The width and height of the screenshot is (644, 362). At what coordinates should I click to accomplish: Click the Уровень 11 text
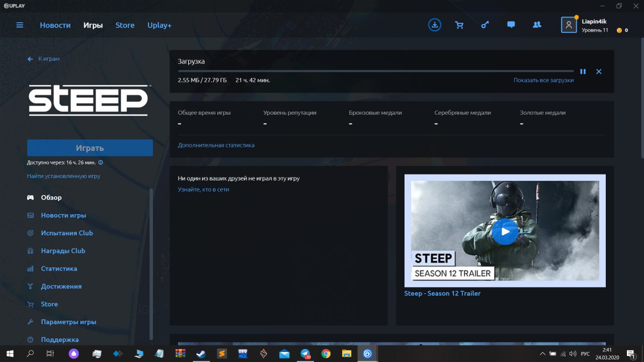pos(595,30)
